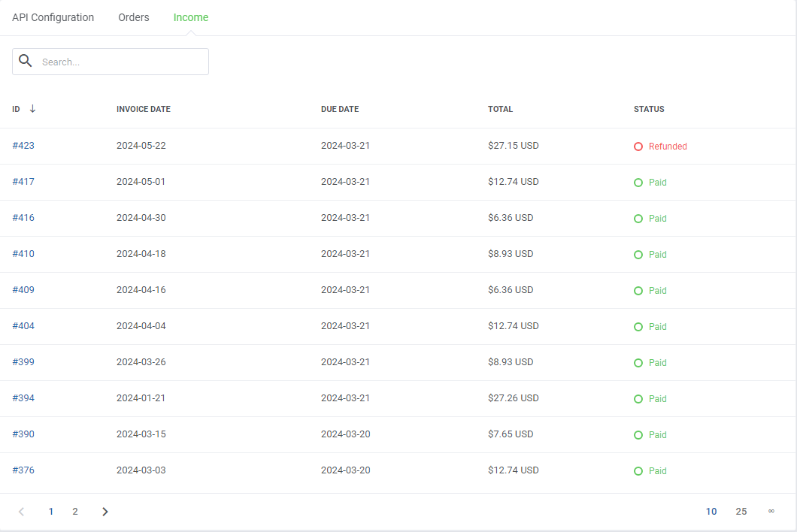Click invoice date 2024-01-21
The height and width of the screenshot is (532, 797).
(x=141, y=397)
